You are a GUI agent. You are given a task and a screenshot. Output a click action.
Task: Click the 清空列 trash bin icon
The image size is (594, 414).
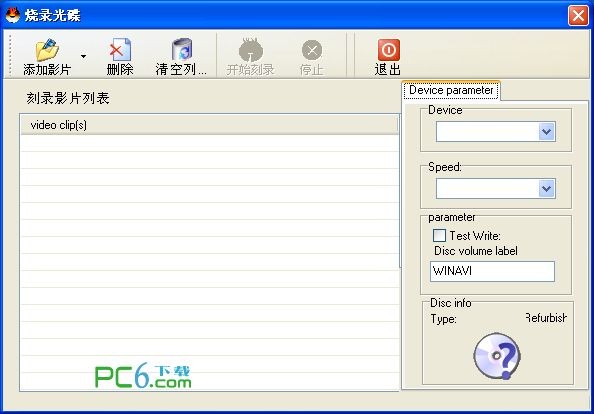click(182, 50)
